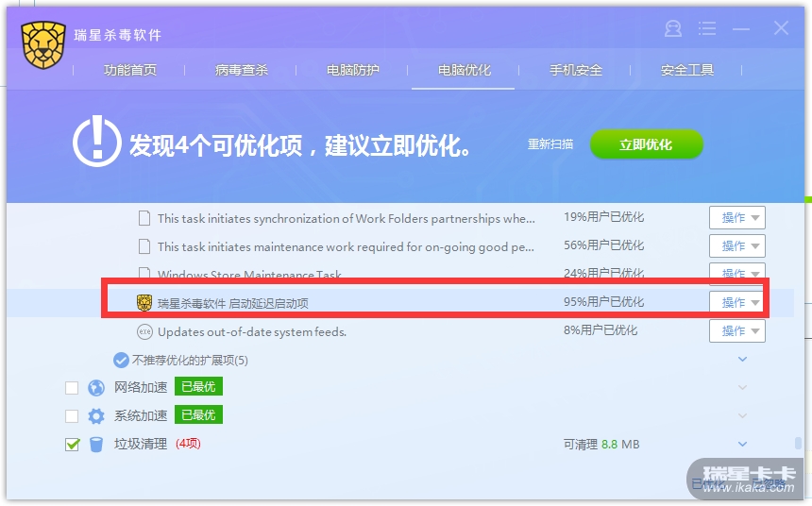Click the text '56%用户已优化'

pyautogui.click(x=604, y=245)
